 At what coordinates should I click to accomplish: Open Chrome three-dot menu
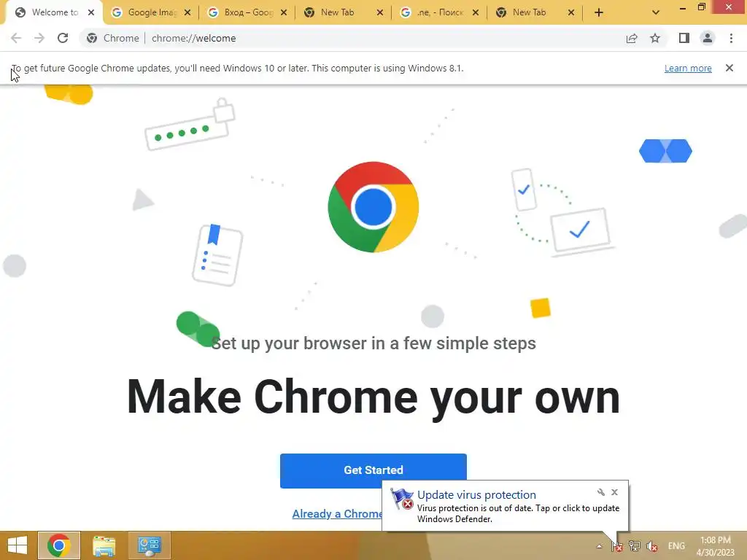(x=731, y=38)
